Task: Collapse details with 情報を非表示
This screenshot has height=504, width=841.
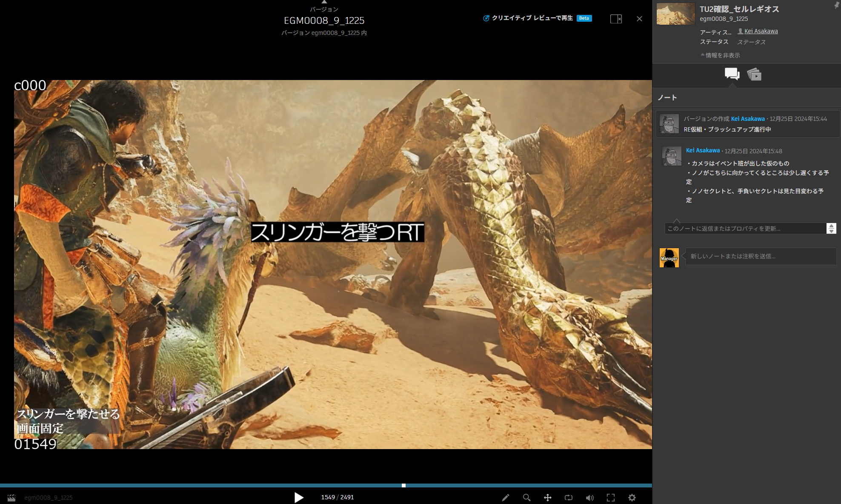Action: [720, 55]
